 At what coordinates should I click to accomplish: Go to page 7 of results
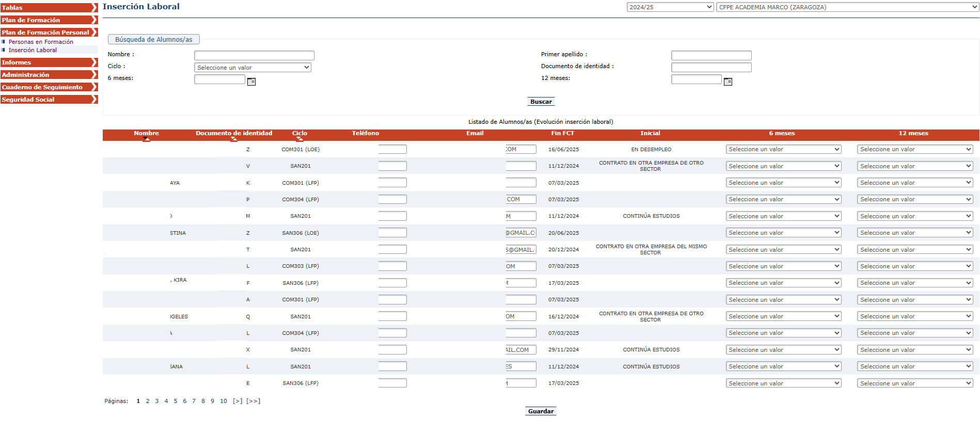pos(194,401)
